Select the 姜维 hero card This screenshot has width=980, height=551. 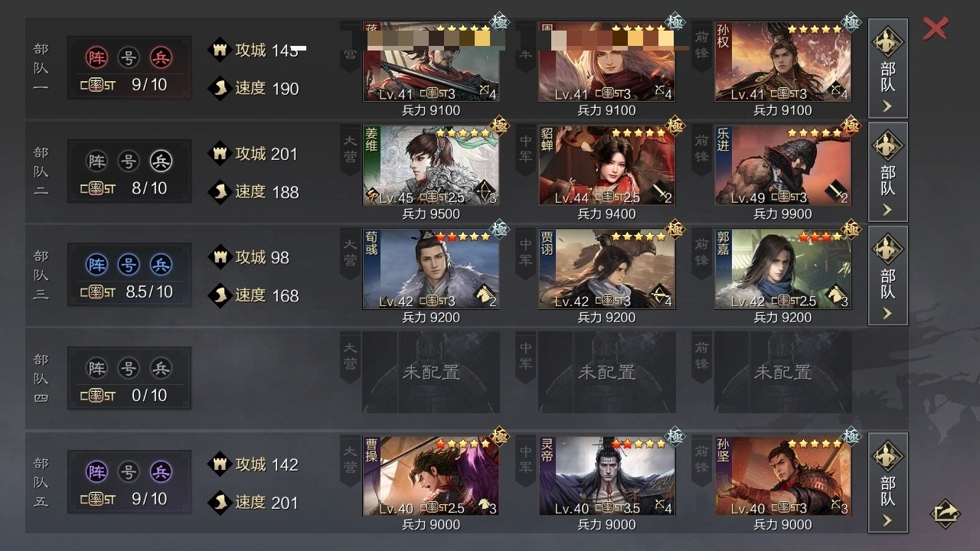click(431, 165)
